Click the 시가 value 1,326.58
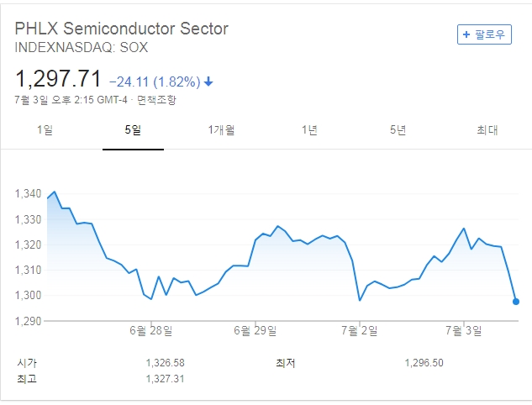 click(165, 363)
